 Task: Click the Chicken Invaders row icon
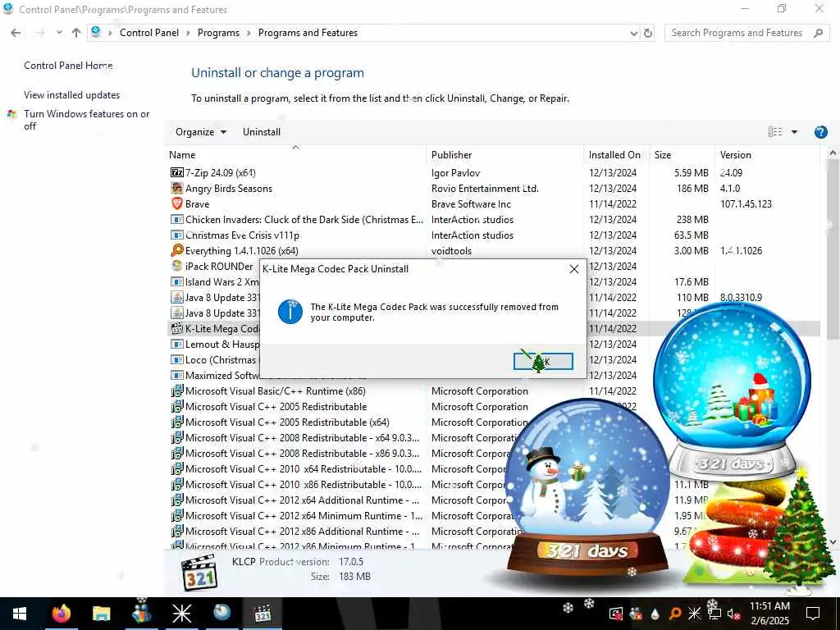[x=177, y=219]
